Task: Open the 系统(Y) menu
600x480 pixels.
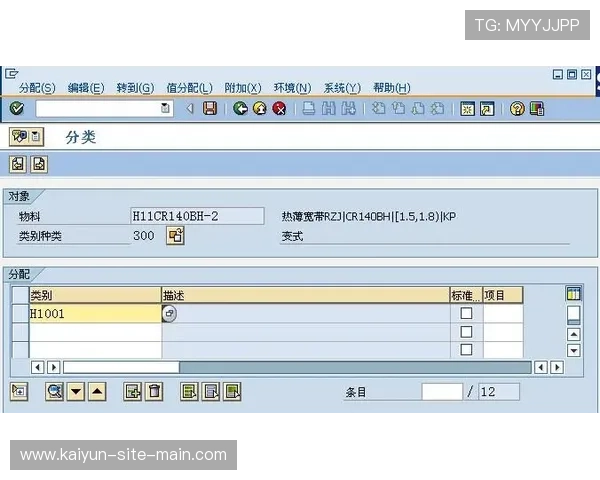Action: click(342, 88)
